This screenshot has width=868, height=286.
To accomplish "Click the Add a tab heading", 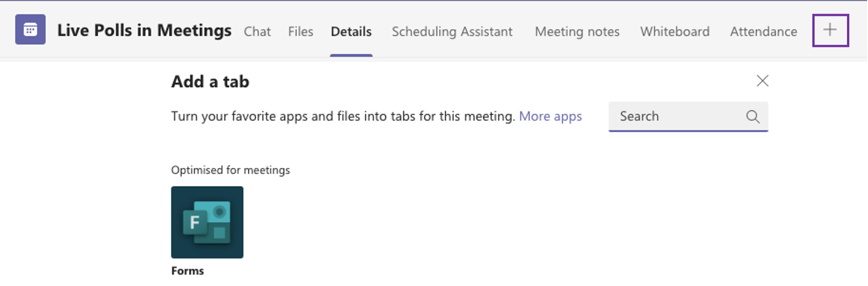I will click(x=210, y=82).
